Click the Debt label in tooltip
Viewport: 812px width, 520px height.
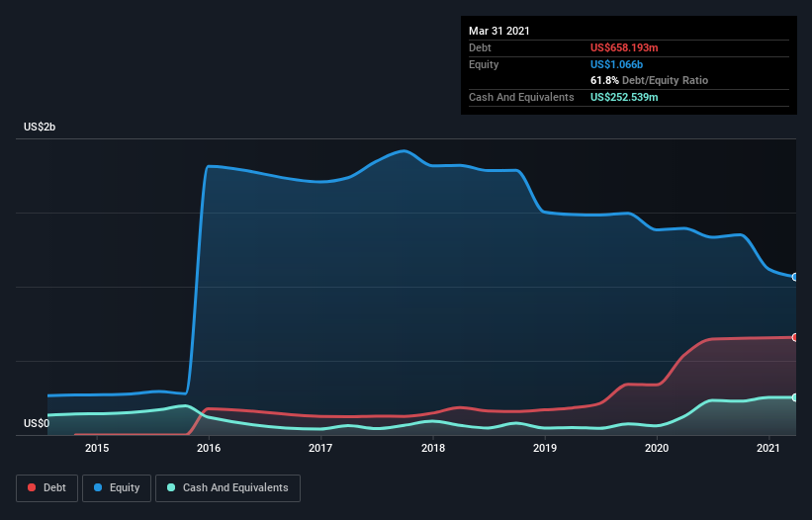pyautogui.click(x=480, y=47)
